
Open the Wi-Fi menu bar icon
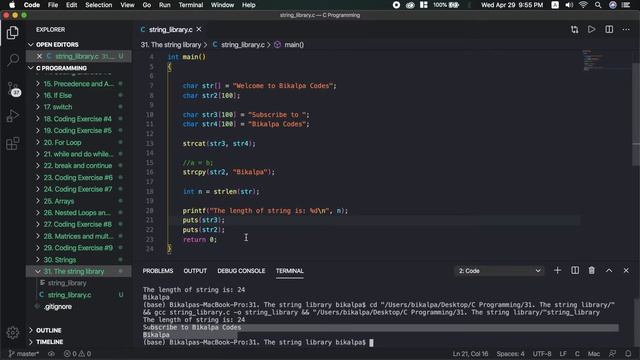583,5
